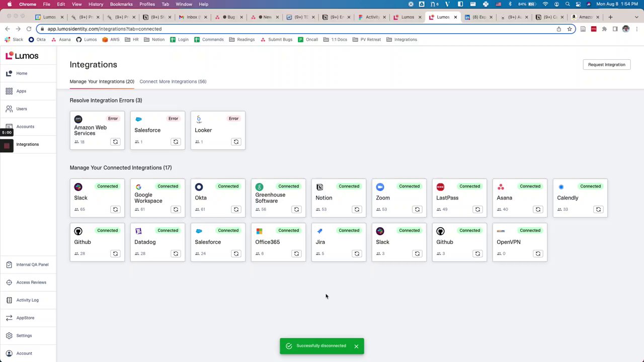Refresh the OpenVPN integration

(x=538, y=253)
